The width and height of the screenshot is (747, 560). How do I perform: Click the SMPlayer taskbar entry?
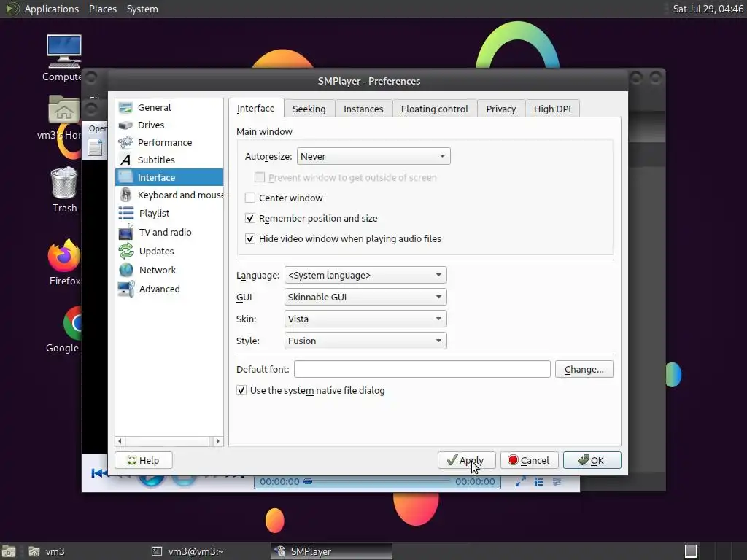point(332,551)
